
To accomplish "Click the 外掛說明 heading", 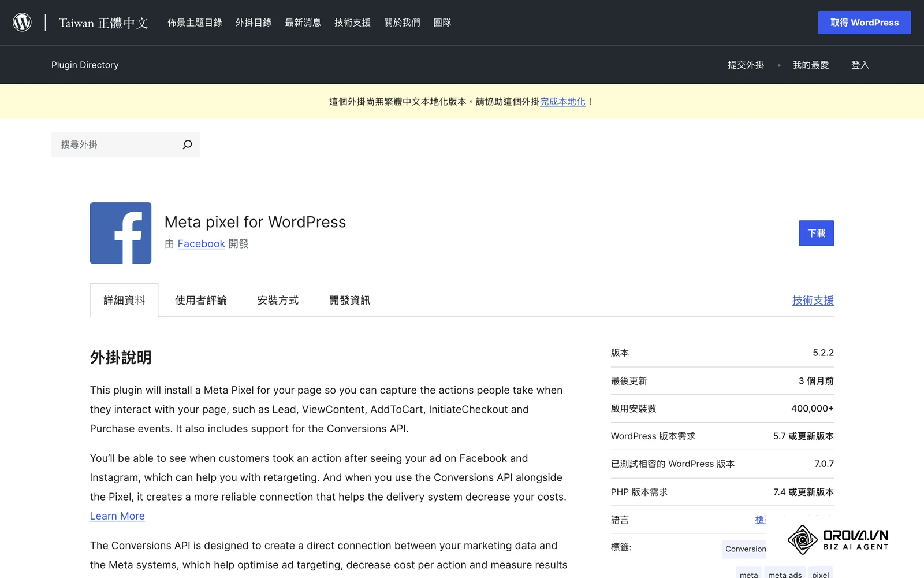I will pyautogui.click(x=121, y=358).
